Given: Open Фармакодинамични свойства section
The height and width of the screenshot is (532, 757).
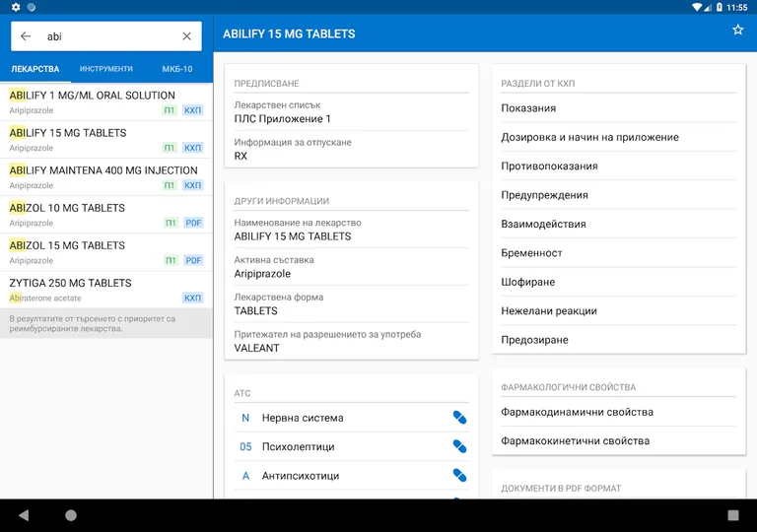Looking at the screenshot, I should 618,412.
